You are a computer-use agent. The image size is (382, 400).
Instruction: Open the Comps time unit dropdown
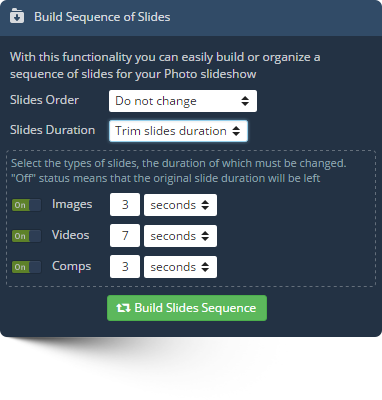click(x=180, y=267)
